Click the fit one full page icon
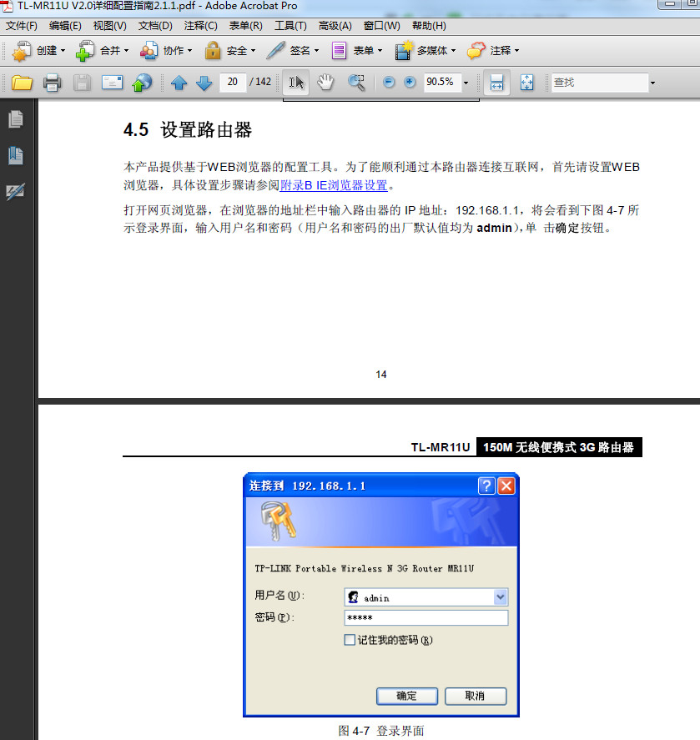The image size is (700, 740). tap(526, 83)
